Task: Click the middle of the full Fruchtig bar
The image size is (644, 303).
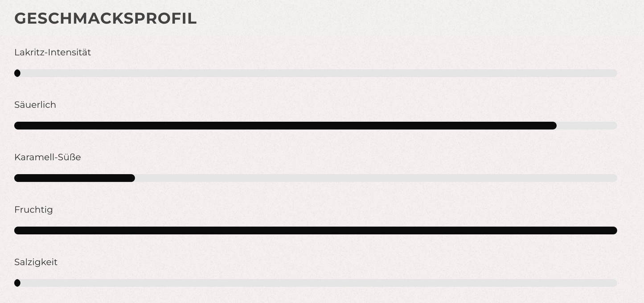Action: 316,230
